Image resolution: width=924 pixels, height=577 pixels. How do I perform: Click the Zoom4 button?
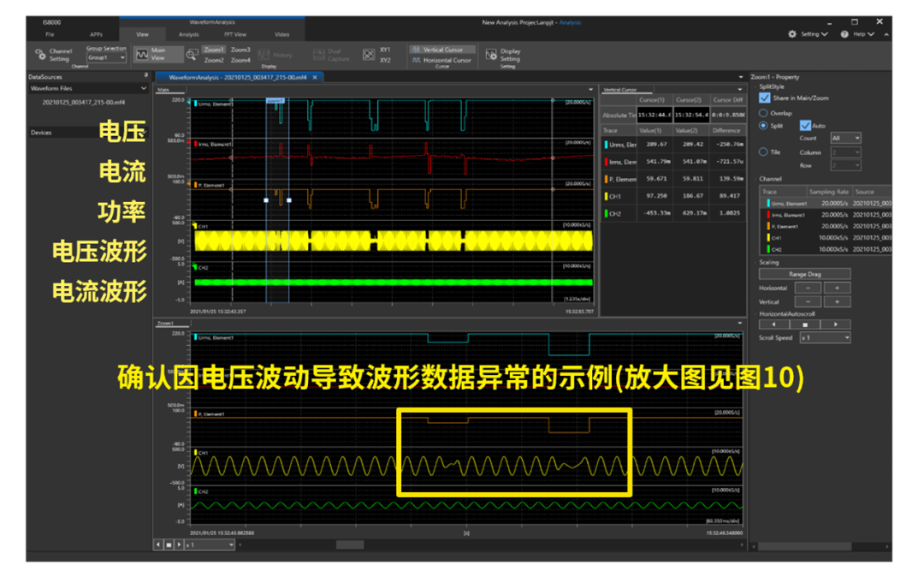tap(240, 60)
